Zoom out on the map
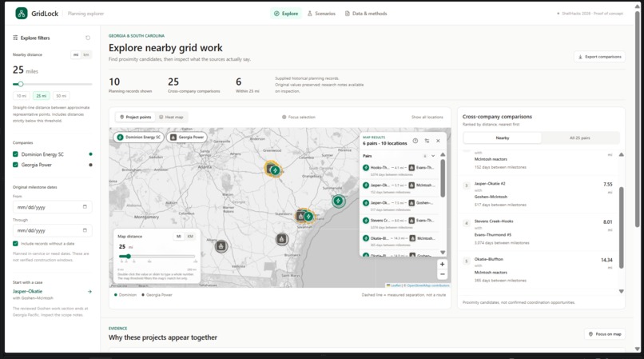The image size is (644, 359). tap(443, 274)
